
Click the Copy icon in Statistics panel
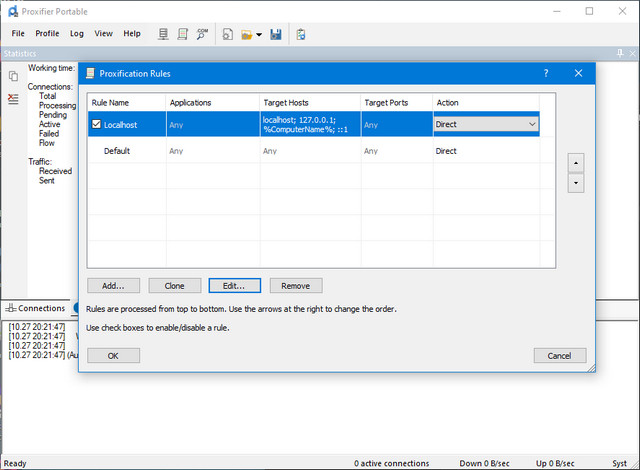(x=13, y=76)
